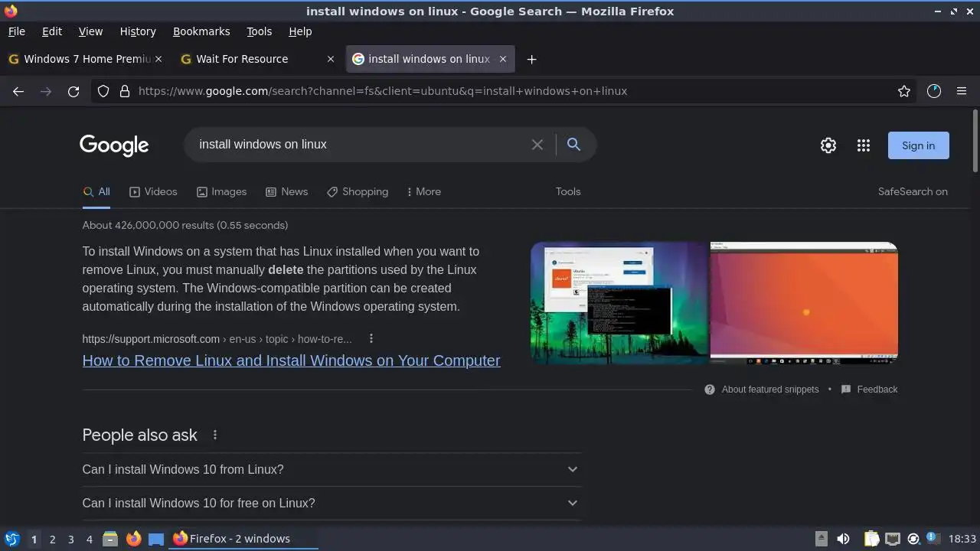Click the Sign in button
Image resolution: width=980 pixels, height=551 pixels.
[918, 145]
